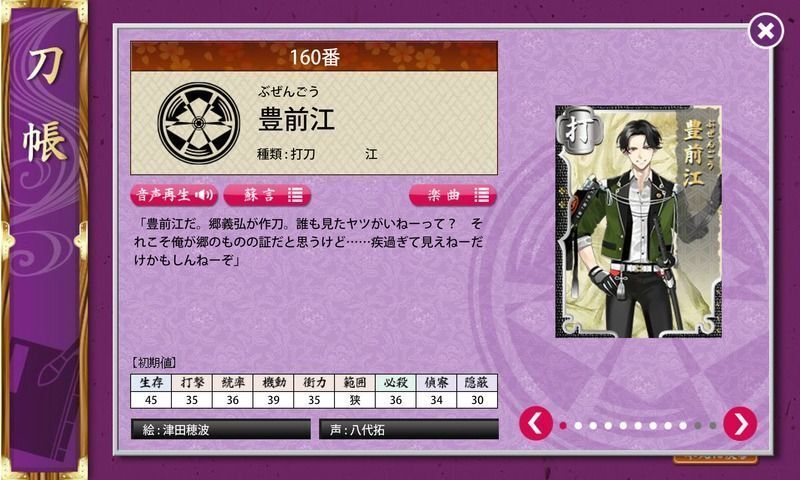Select the last gray page indicator dot

click(x=713, y=425)
